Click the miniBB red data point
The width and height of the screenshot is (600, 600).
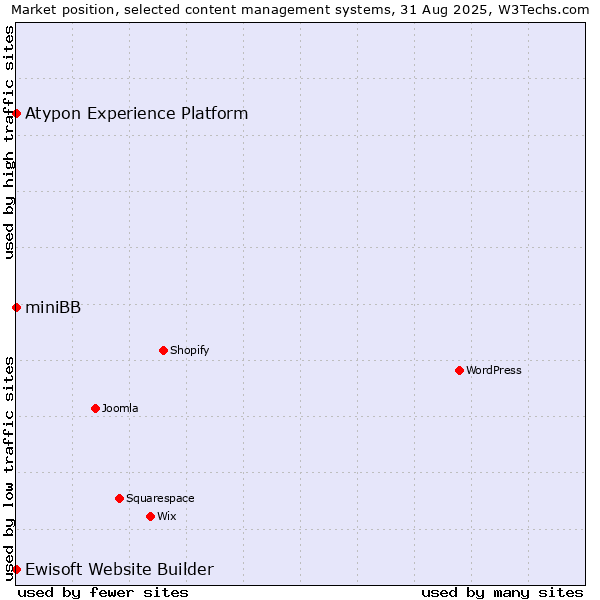click(16, 308)
